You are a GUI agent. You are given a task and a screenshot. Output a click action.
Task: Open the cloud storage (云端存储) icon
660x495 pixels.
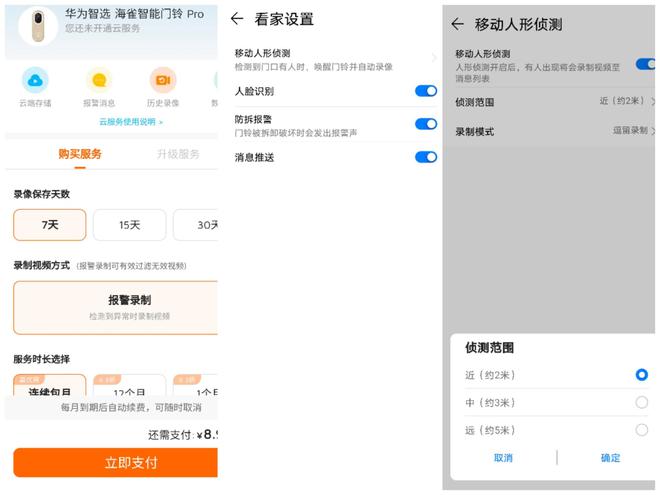click(35, 80)
